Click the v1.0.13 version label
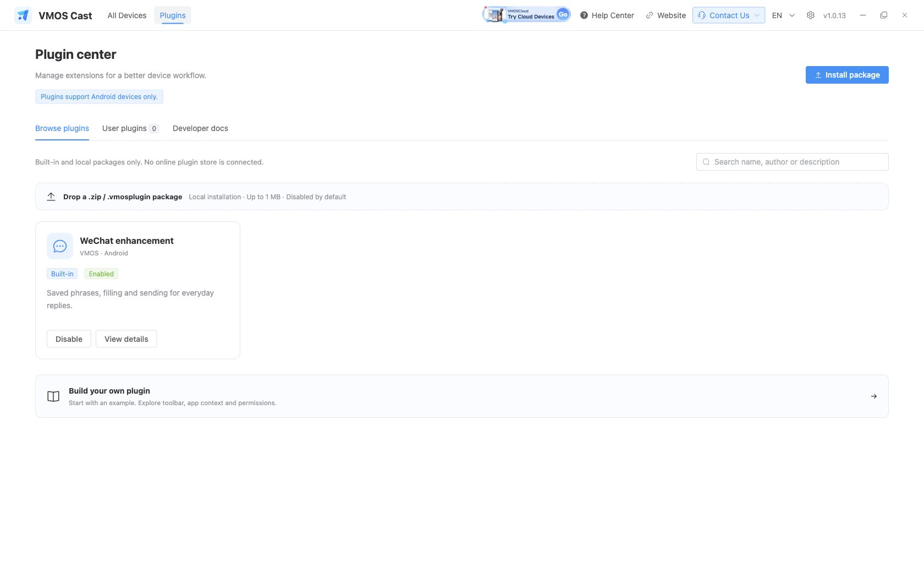Screen dimensions: 924x578 (x=834, y=15)
